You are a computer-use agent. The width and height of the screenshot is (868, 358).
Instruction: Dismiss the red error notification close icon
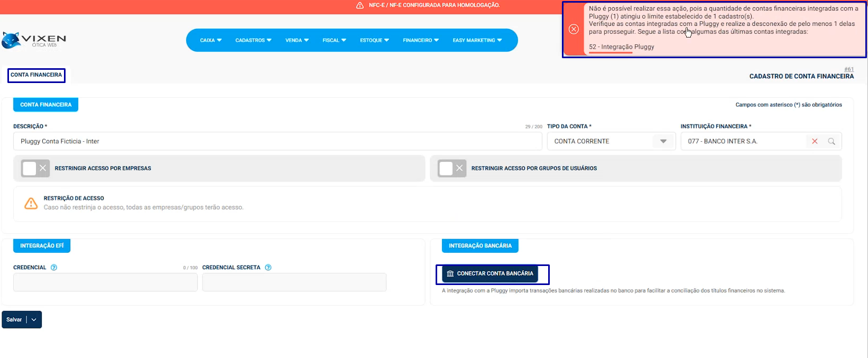(x=574, y=29)
